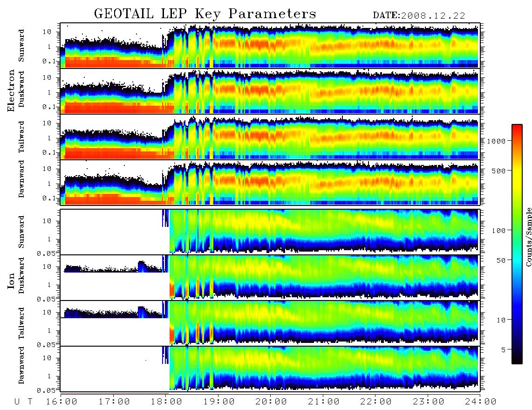Click the 18:00 time tick label

tap(166, 402)
